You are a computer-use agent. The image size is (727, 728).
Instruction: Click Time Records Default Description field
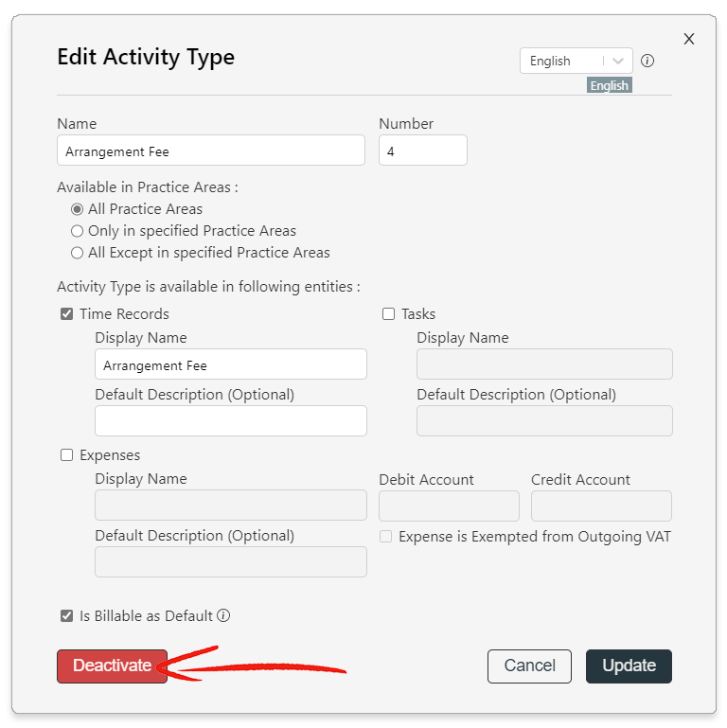point(231,421)
